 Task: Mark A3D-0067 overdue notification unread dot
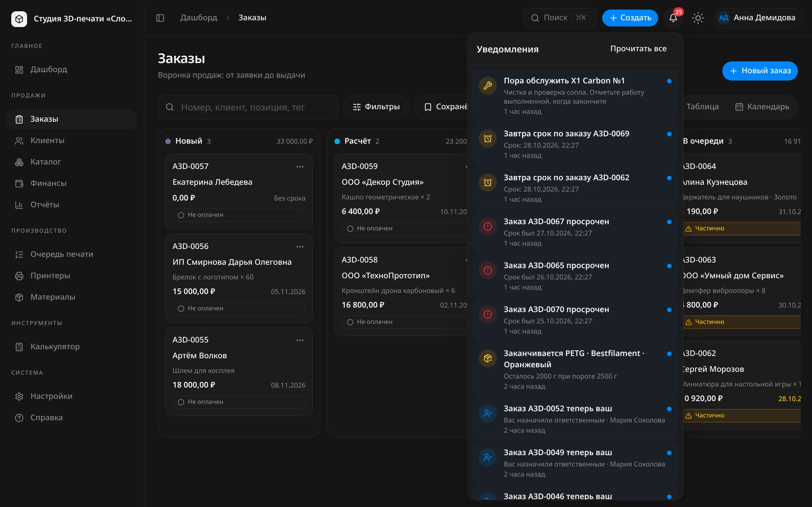coord(669,222)
